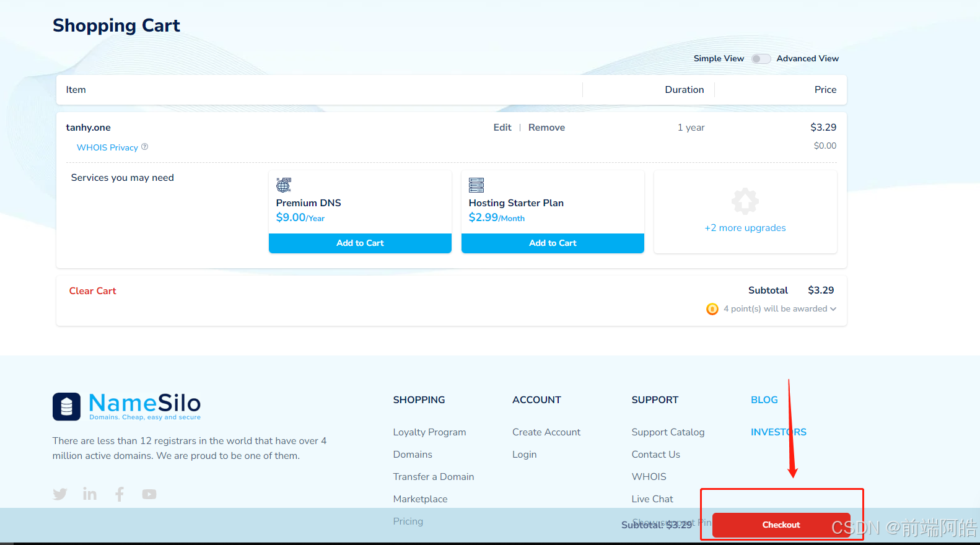Open the Loyalty Program footer link
Viewport: 980px width, 545px height.
coord(429,432)
